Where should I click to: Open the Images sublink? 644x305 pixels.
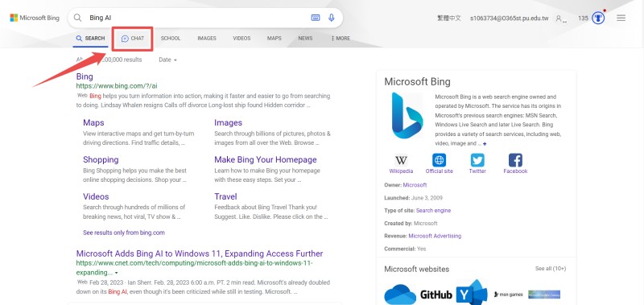point(228,122)
